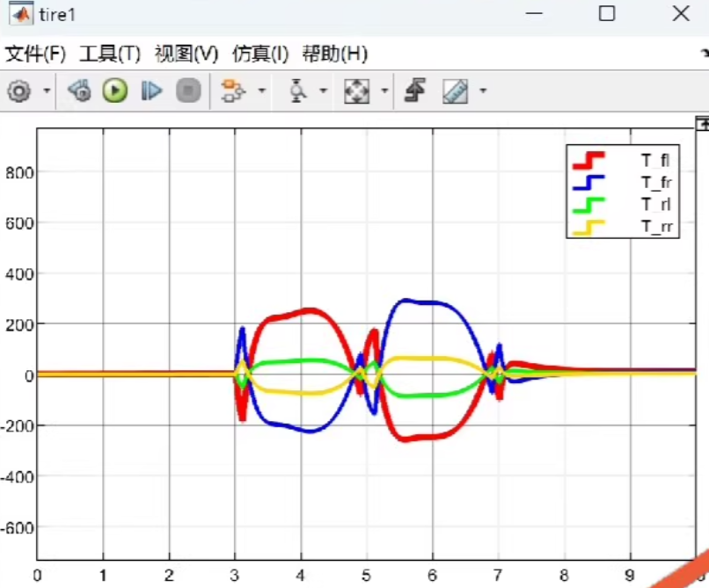Click the step forward button
Screen dimensions: 709x588
click(151, 91)
